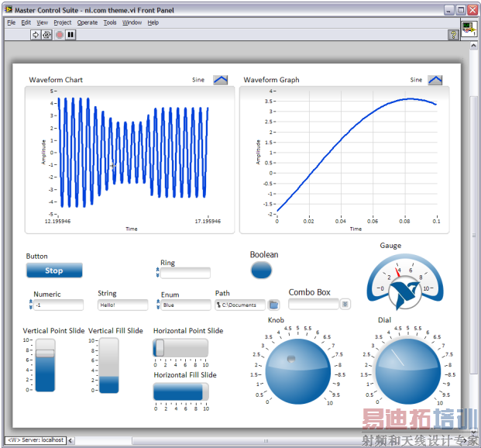
Task: Click the 12.195946 chart time label
Action: pyautogui.click(x=57, y=221)
